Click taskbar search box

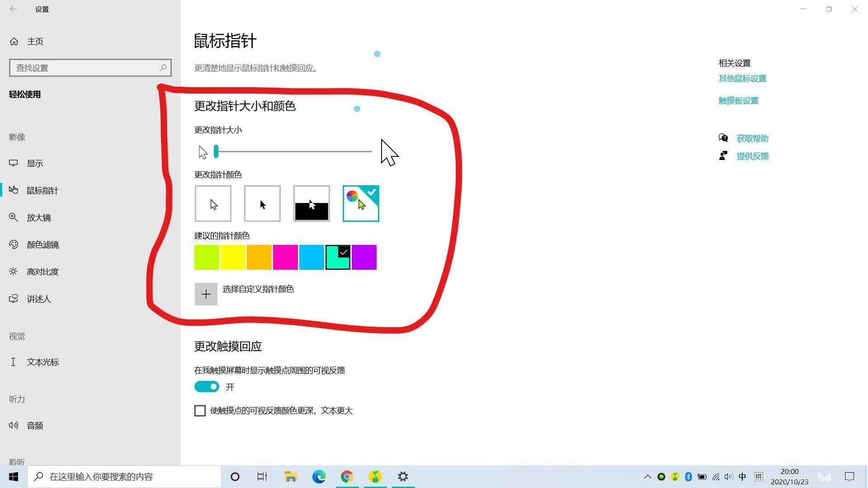click(124, 477)
